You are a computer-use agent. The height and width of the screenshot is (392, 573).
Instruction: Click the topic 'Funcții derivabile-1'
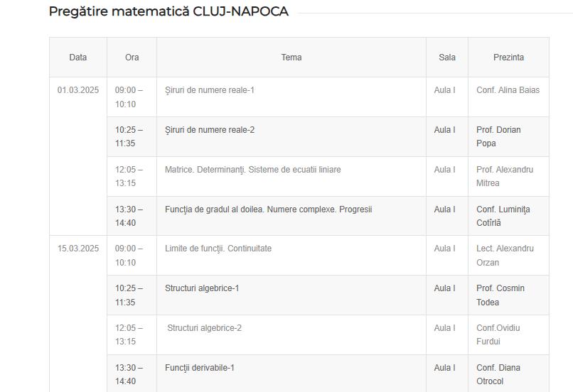point(200,368)
